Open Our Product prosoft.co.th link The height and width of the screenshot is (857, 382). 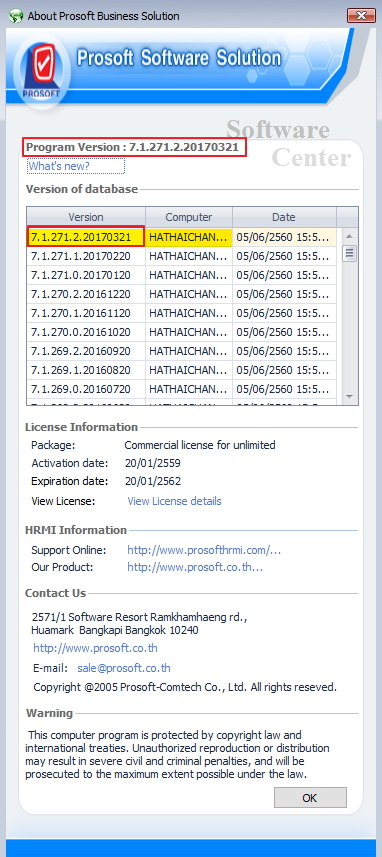click(x=195, y=567)
